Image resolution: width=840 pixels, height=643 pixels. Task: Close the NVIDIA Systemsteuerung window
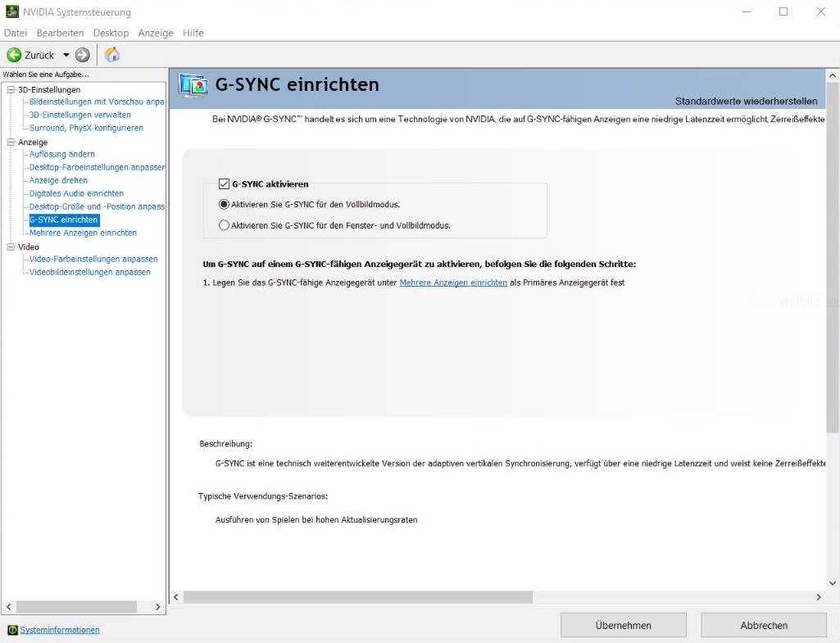coord(820,11)
